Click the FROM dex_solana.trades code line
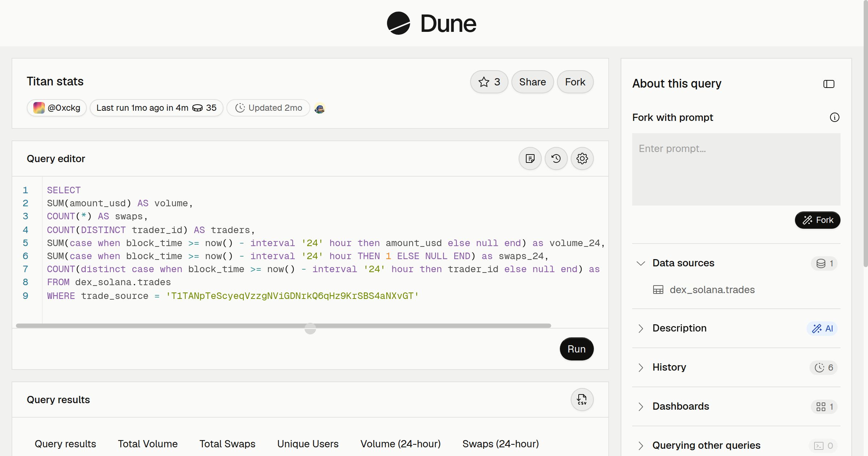The width and height of the screenshot is (868, 456). 109,282
